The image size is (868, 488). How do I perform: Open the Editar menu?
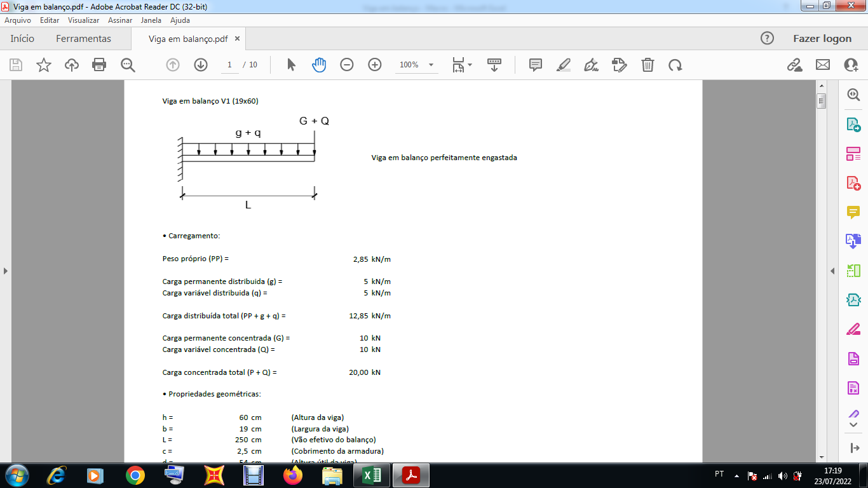point(50,20)
